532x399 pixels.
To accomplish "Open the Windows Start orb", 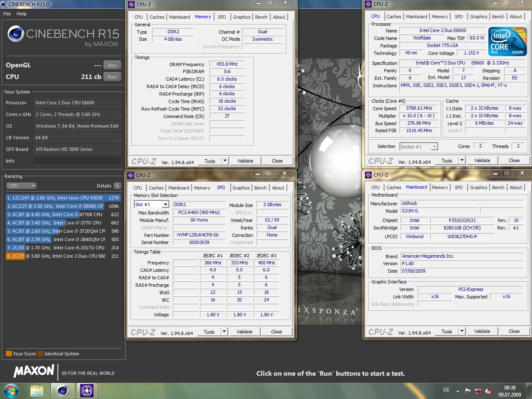I will (x=11, y=391).
